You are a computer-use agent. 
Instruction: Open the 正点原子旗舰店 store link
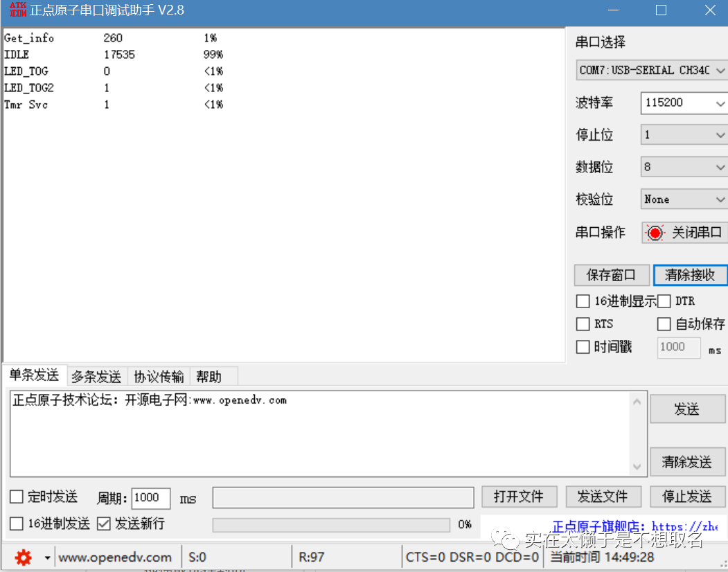(x=634, y=526)
